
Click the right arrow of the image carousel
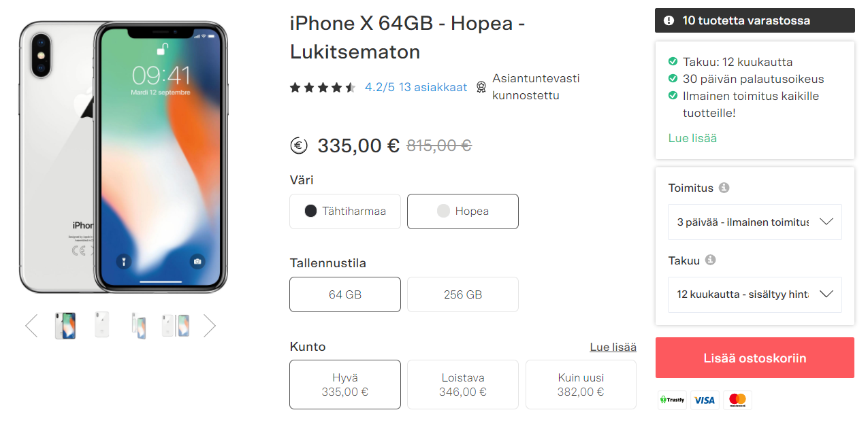pos(210,326)
